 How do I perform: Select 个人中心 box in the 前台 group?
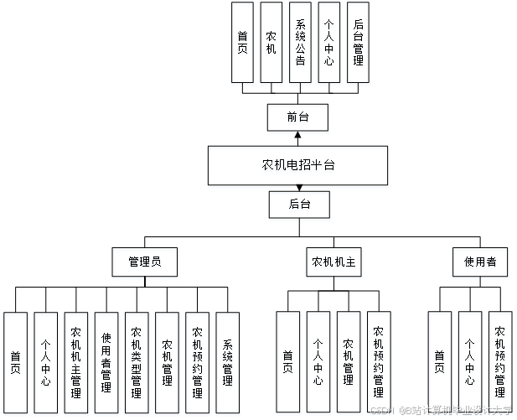coord(328,42)
